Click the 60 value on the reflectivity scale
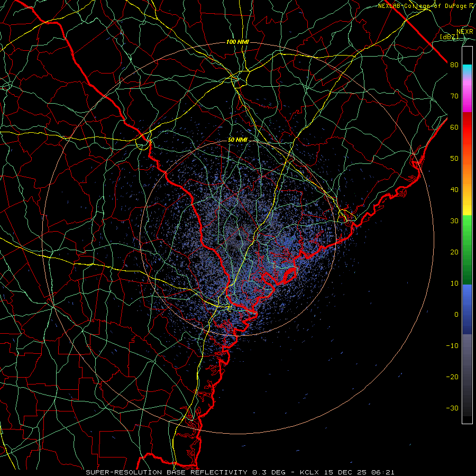 [454, 127]
